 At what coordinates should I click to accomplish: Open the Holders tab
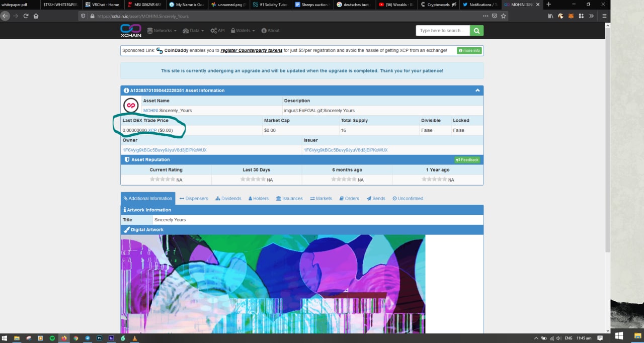(x=259, y=199)
